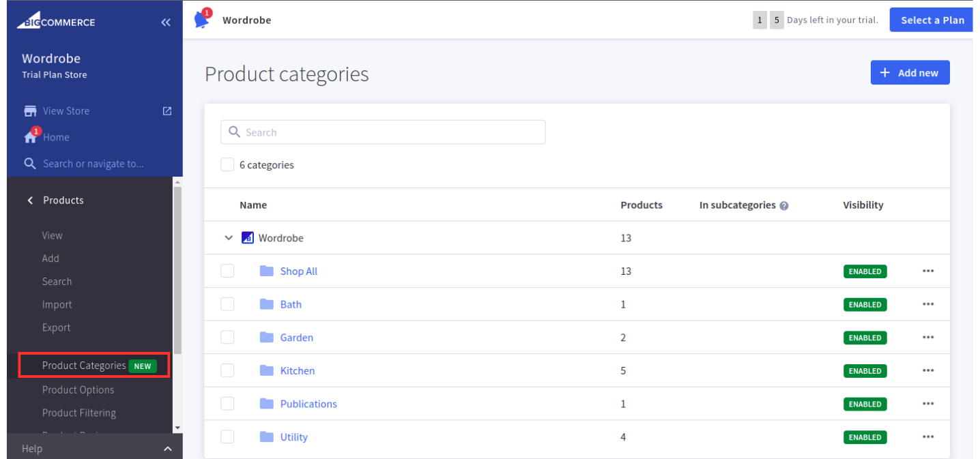Click the Wordrobe channel storefront icon
Viewport: 980px width, 459px height.
pyautogui.click(x=248, y=238)
